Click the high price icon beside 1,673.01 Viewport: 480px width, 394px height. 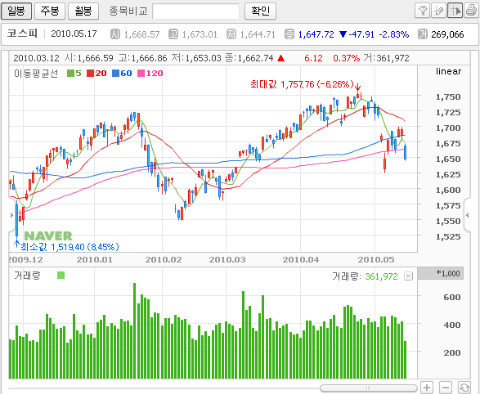pos(173,34)
